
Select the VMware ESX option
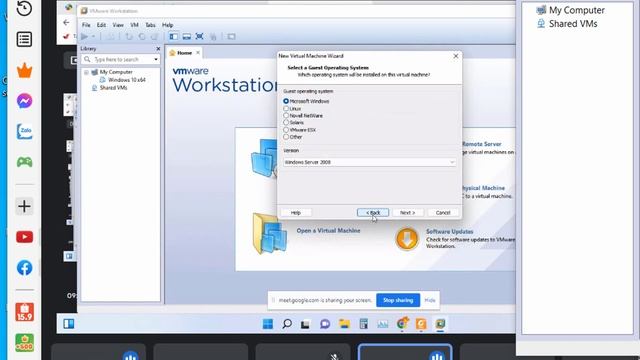pyautogui.click(x=286, y=130)
